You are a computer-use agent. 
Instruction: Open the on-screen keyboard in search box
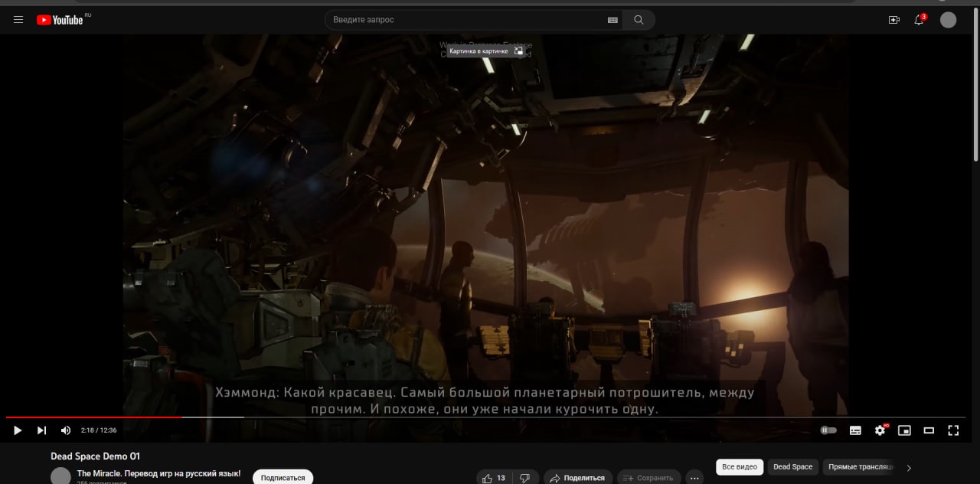click(x=612, y=20)
